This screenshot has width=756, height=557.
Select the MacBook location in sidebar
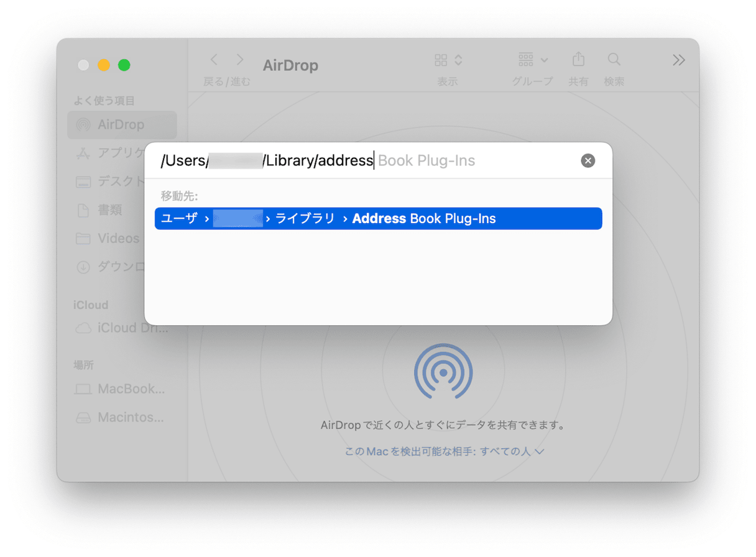pos(131,389)
